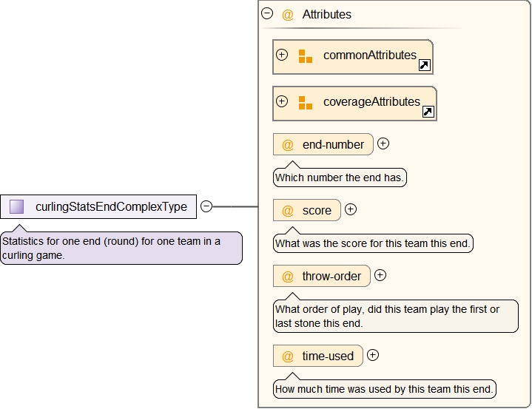Select the curlingStatsEndComplexType label
Screen dimensions: 532x409
point(111,207)
